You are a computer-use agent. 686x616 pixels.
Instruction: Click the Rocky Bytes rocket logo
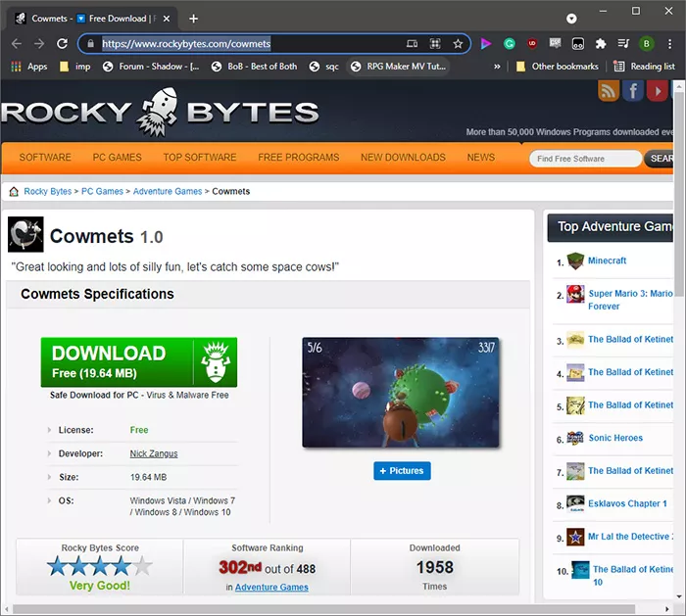[x=158, y=112]
